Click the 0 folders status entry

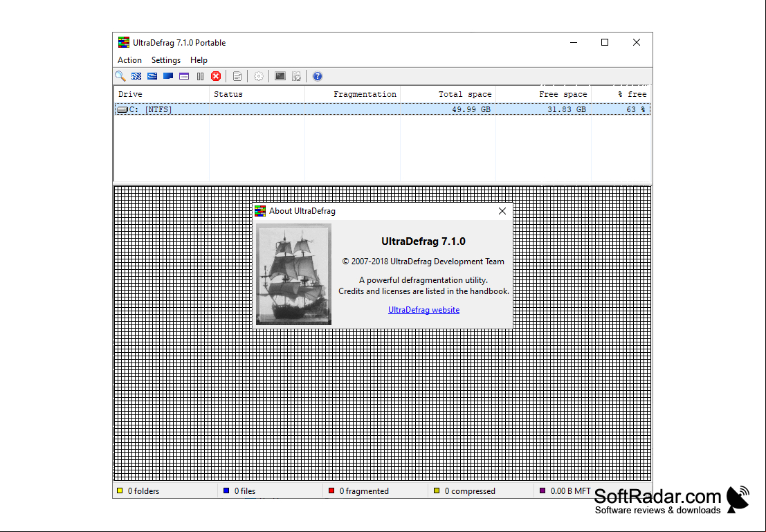[144, 491]
